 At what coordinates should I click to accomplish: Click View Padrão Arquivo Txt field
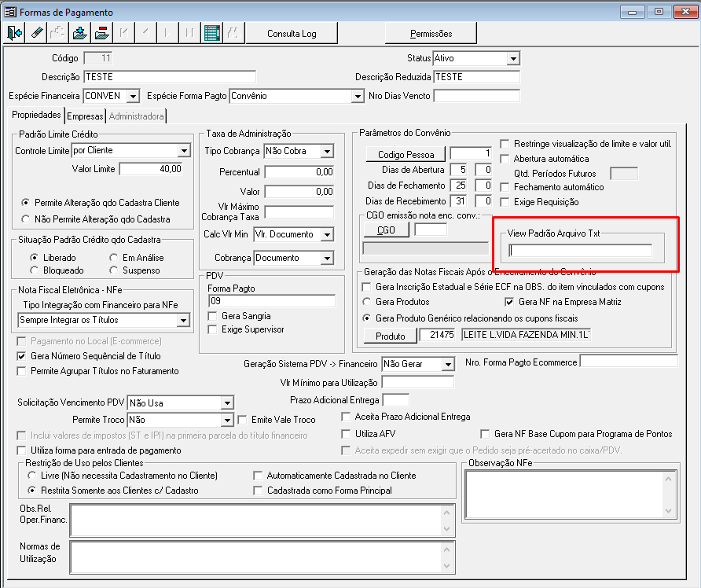[x=581, y=251]
